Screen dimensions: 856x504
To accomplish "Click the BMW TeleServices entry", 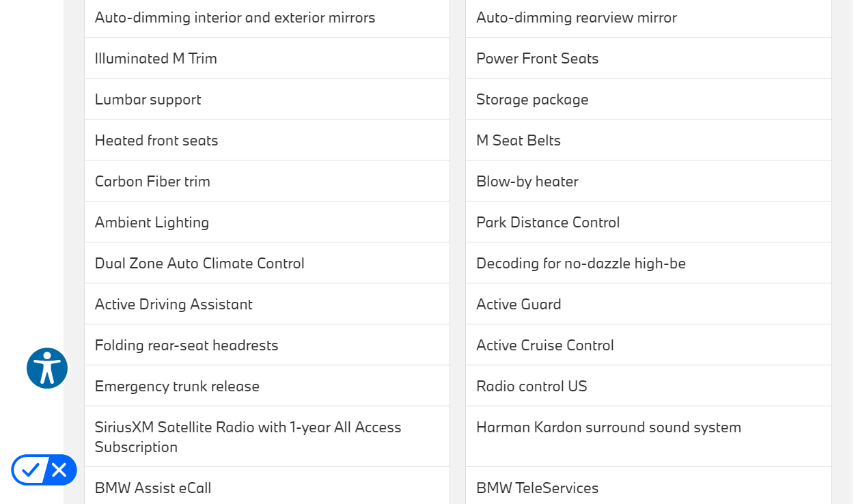I will pyautogui.click(x=537, y=488).
